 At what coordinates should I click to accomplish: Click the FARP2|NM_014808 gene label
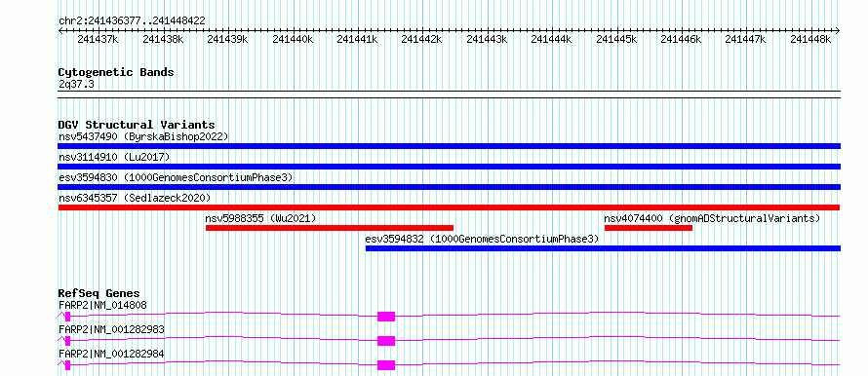pyautogui.click(x=102, y=305)
